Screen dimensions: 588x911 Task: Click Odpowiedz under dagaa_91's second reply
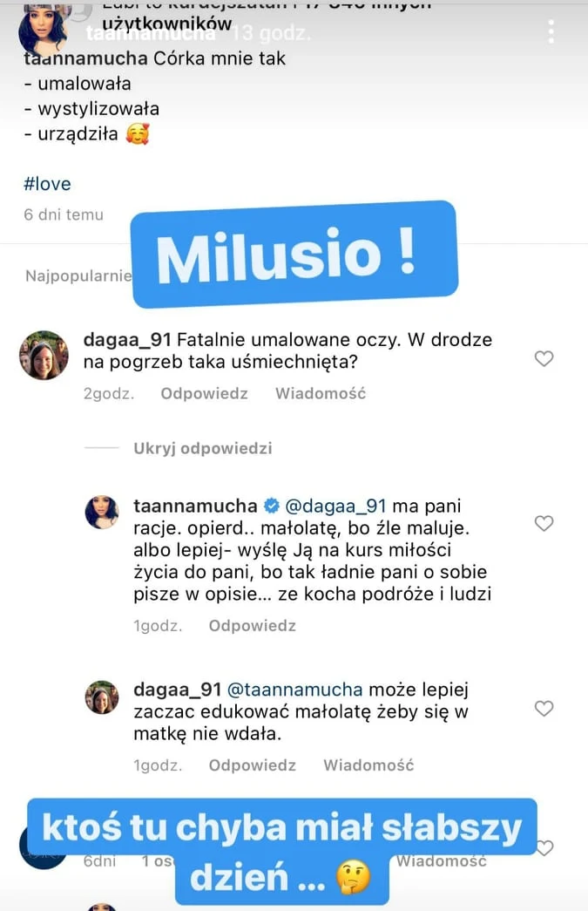pyautogui.click(x=252, y=765)
